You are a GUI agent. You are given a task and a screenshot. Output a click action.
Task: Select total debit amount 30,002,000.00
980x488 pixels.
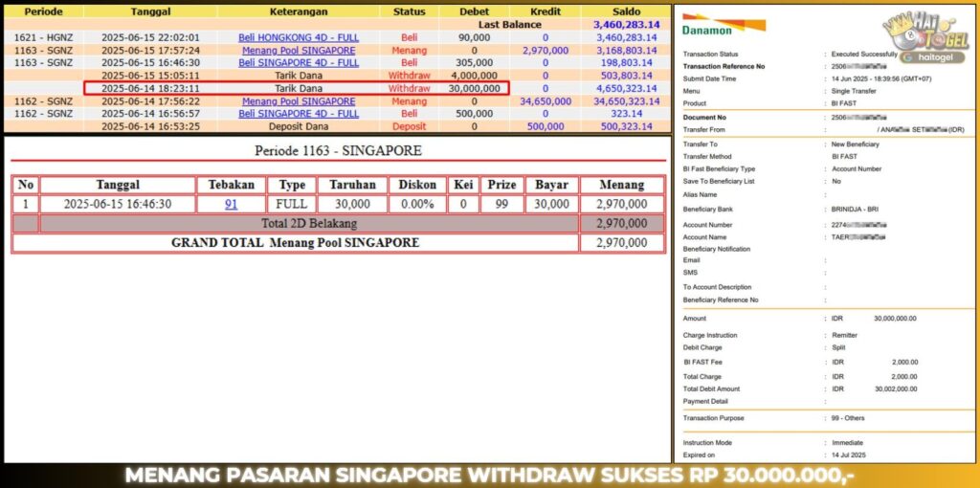896,388
